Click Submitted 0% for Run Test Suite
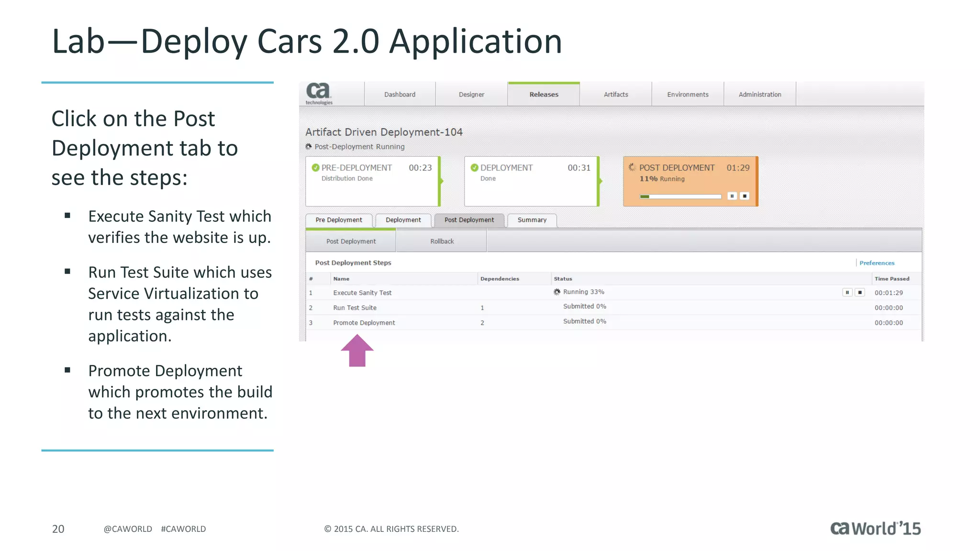The image size is (980, 551). pyautogui.click(x=584, y=306)
